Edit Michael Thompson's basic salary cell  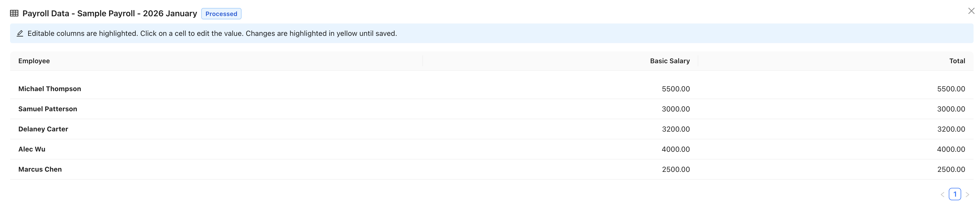click(676, 89)
